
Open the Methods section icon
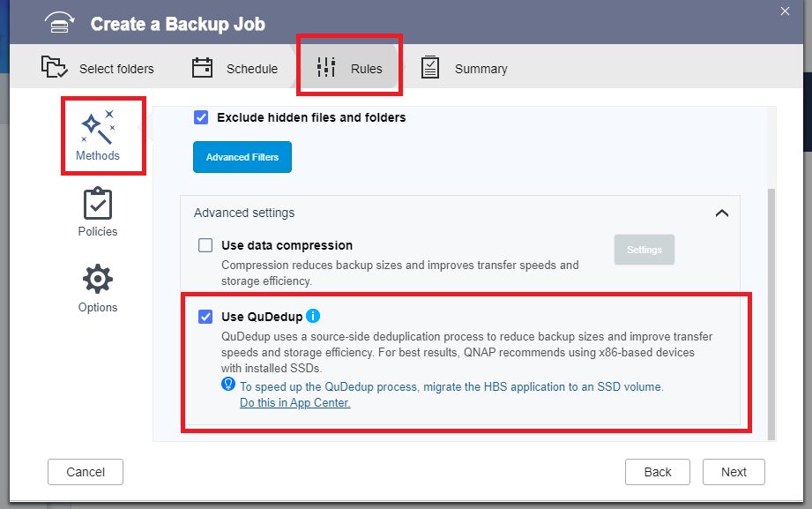pos(98,127)
